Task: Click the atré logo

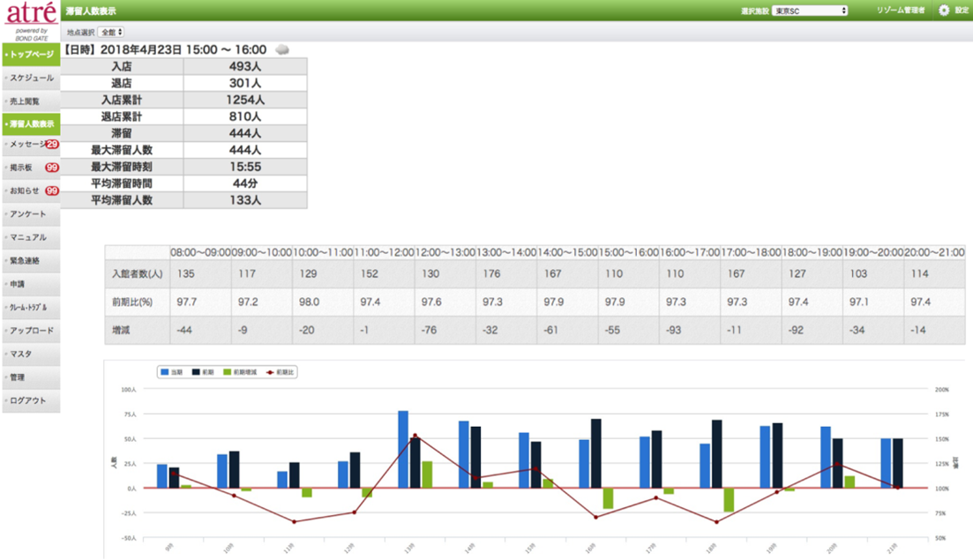Action: (x=31, y=13)
